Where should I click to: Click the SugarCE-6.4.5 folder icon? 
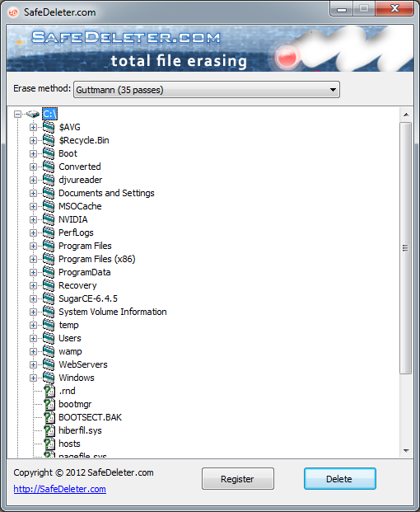[x=49, y=298]
